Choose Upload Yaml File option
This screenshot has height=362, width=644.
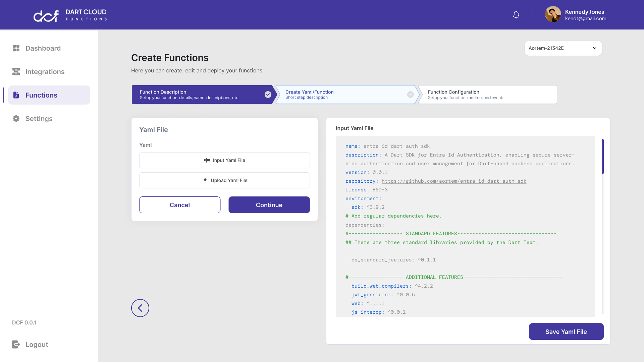pos(224,180)
